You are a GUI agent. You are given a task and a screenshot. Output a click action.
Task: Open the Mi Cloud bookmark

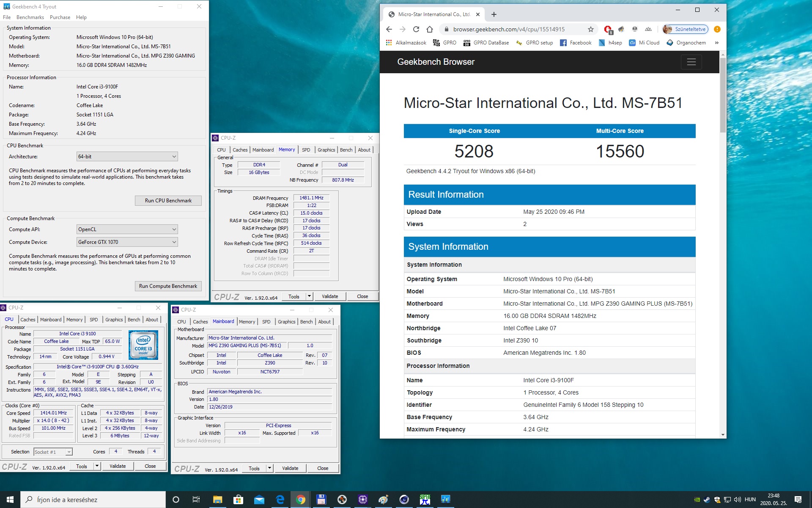(644, 43)
